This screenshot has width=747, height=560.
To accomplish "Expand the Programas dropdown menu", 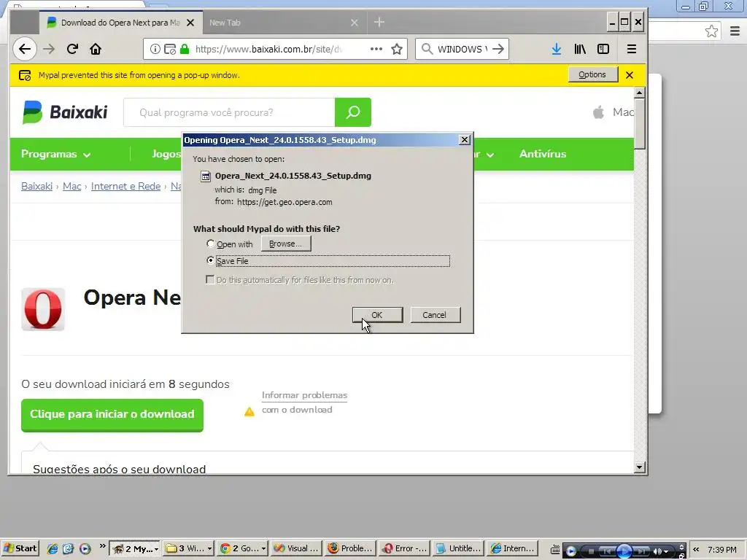I will (55, 155).
